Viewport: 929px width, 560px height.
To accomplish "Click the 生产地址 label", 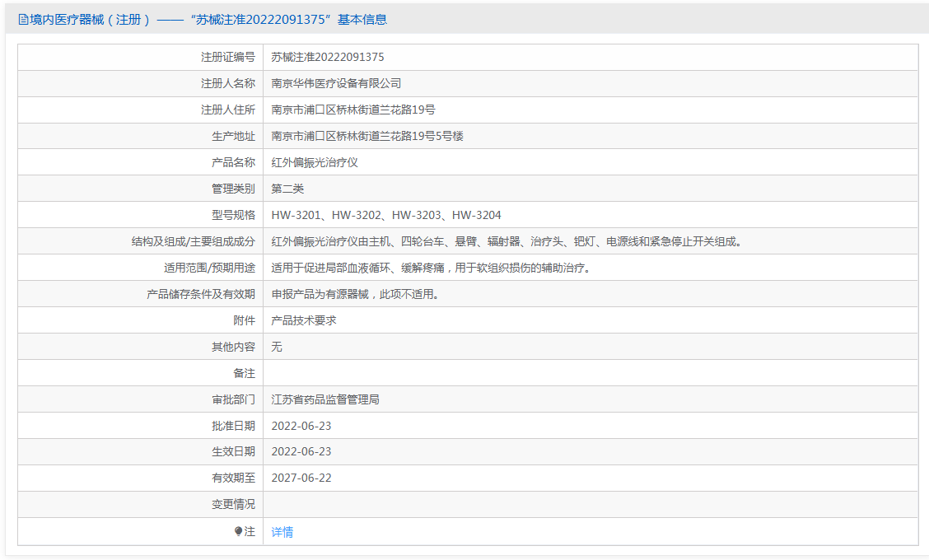I will pos(233,137).
